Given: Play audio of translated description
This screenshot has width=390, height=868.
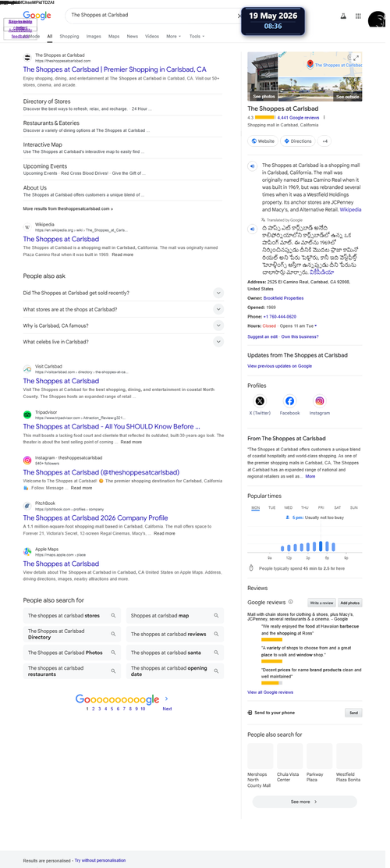Looking at the screenshot, I should click(x=252, y=229).
